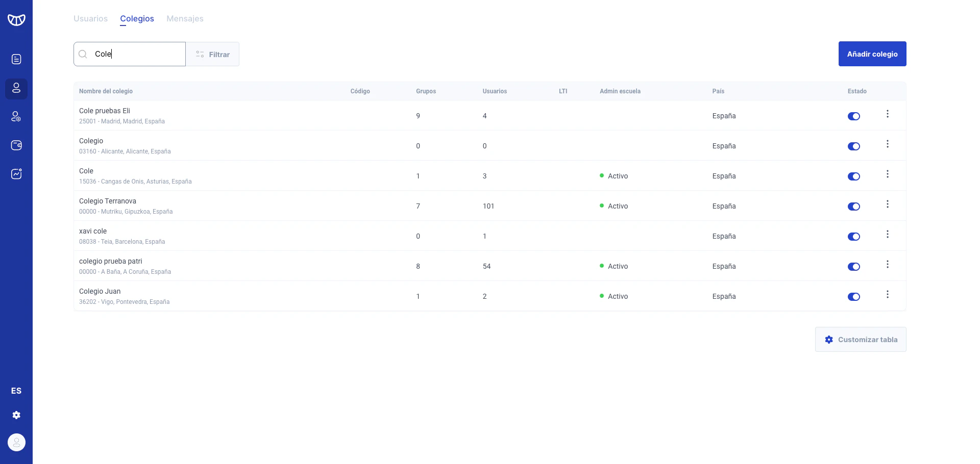
Task: Click address 03160 - Alicante, Alicante, España
Action: (x=125, y=151)
